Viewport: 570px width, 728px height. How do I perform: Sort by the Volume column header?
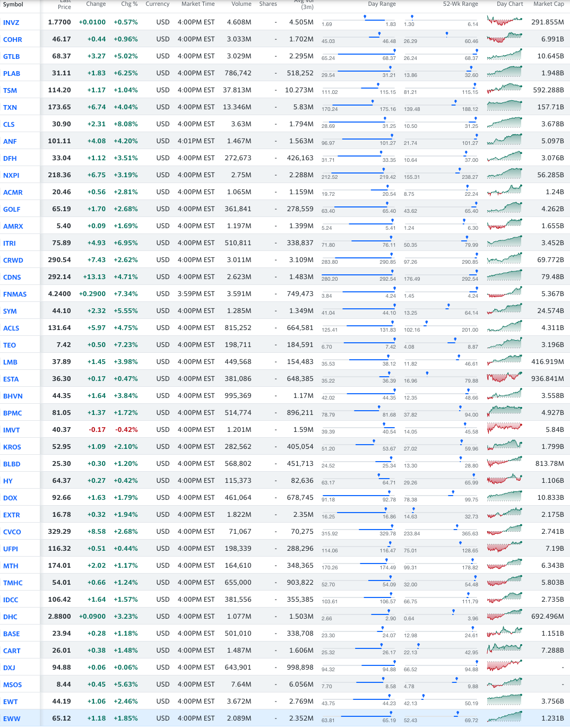click(x=241, y=4)
